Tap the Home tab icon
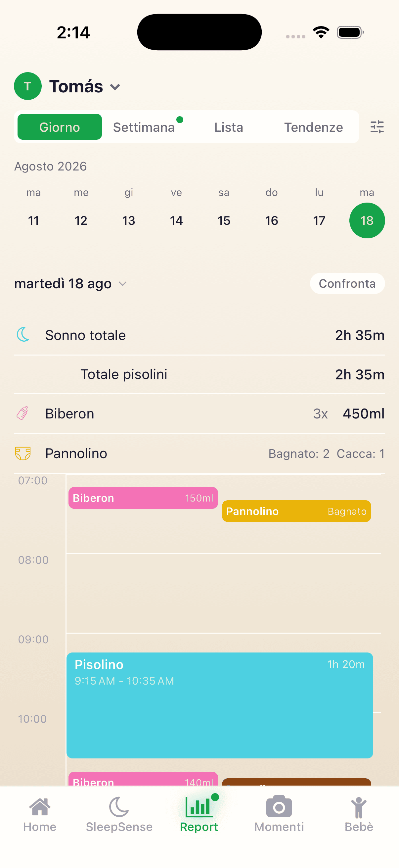This screenshot has width=399, height=868. point(40,807)
